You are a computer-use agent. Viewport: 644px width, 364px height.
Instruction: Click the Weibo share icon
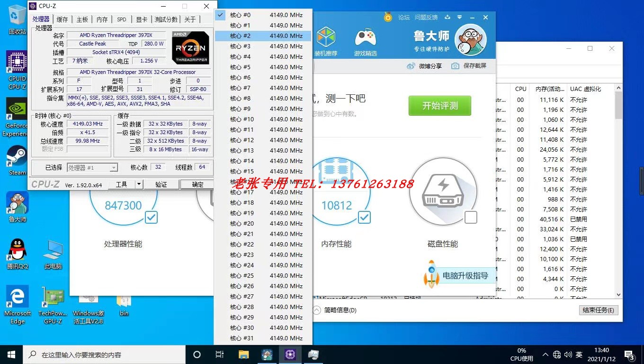point(411,66)
